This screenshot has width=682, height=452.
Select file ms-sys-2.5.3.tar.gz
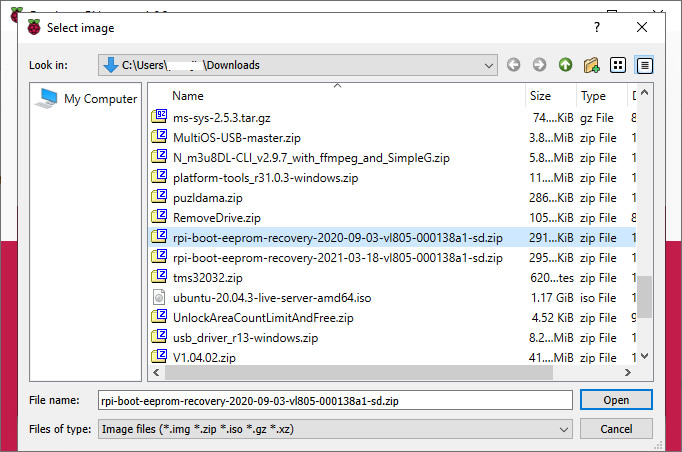tap(221, 118)
